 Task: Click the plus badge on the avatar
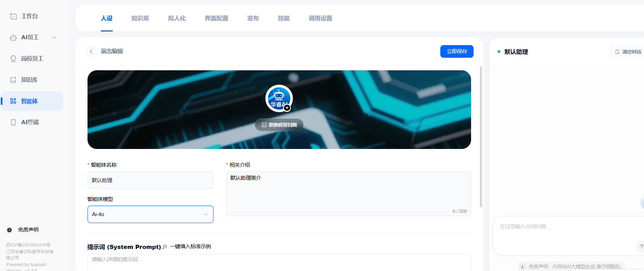coord(287,108)
